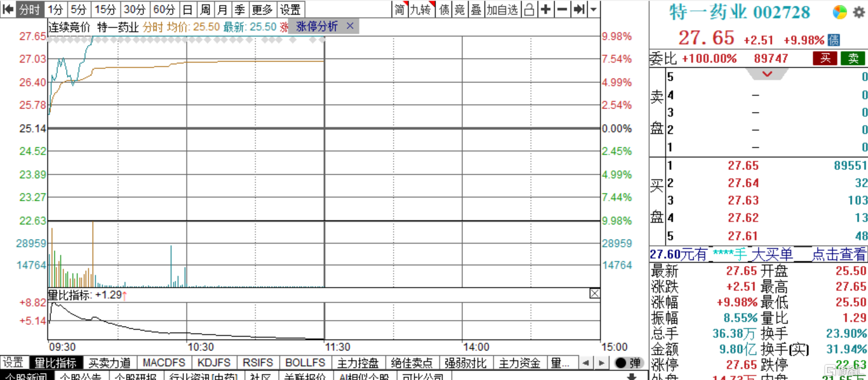This screenshot has height=380, width=868.
Task: Open the gear settings icon in quote panel
Action: (858, 12)
